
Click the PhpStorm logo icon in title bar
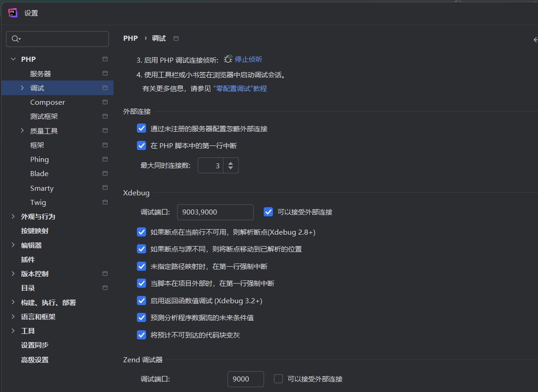coord(13,13)
